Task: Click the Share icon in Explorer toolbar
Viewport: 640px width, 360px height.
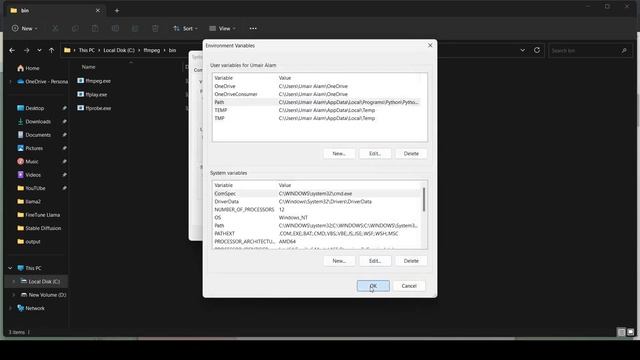Action: coord(135,29)
